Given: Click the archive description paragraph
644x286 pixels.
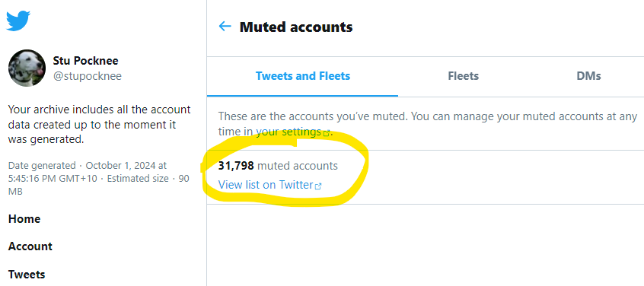Looking at the screenshot, I should pos(100,124).
